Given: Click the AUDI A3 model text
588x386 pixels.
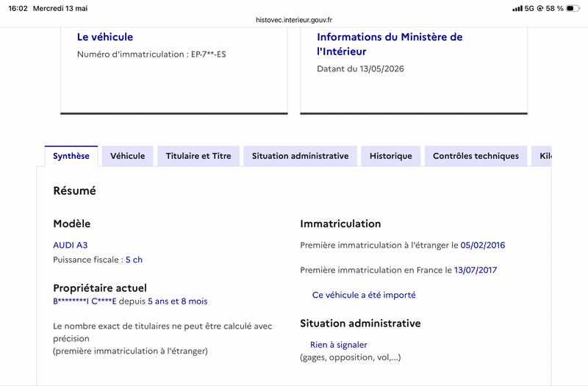Looking at the screenshot, I should tap(70, 246).
